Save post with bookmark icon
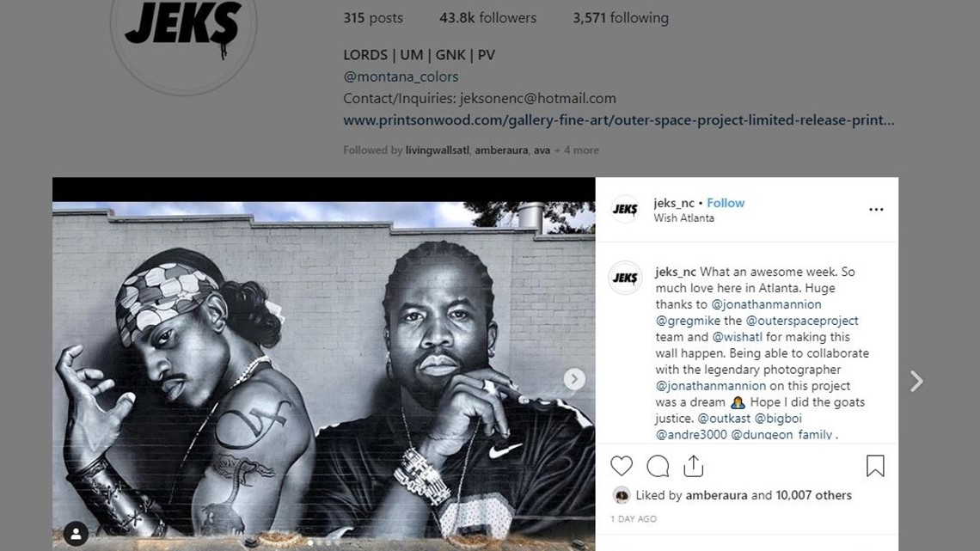 (x=875, y=466)
